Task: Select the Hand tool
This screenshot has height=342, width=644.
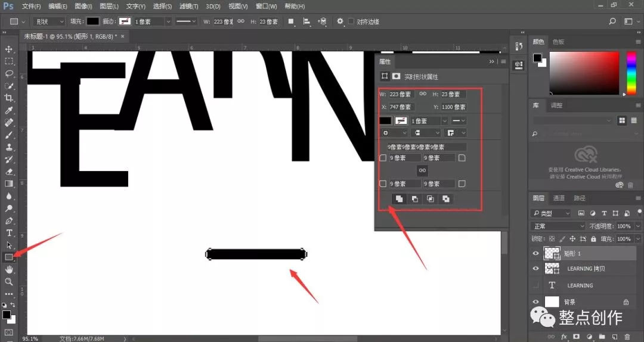Action: [8, 269]
